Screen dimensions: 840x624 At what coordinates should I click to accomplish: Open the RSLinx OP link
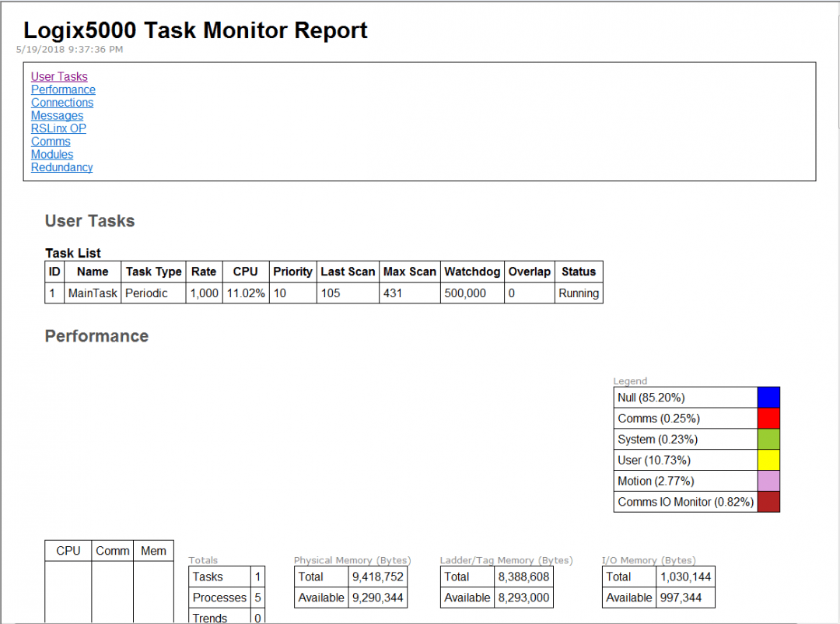(58, 128)
